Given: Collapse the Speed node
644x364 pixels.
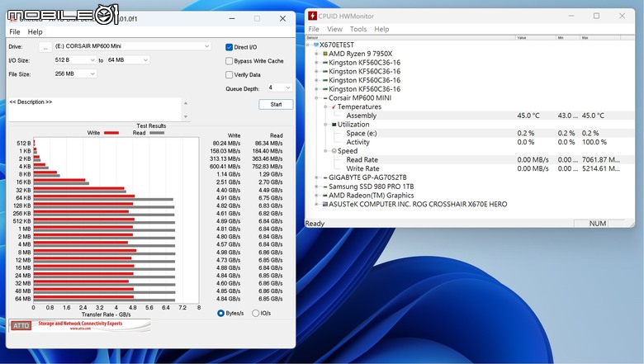Looking at the screenshot, I should point(325,151).
